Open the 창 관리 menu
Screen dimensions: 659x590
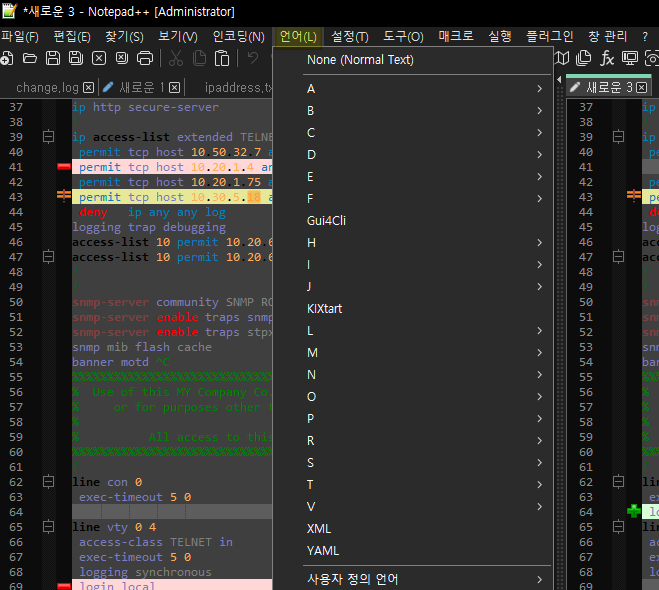click(x=607, y=37)
